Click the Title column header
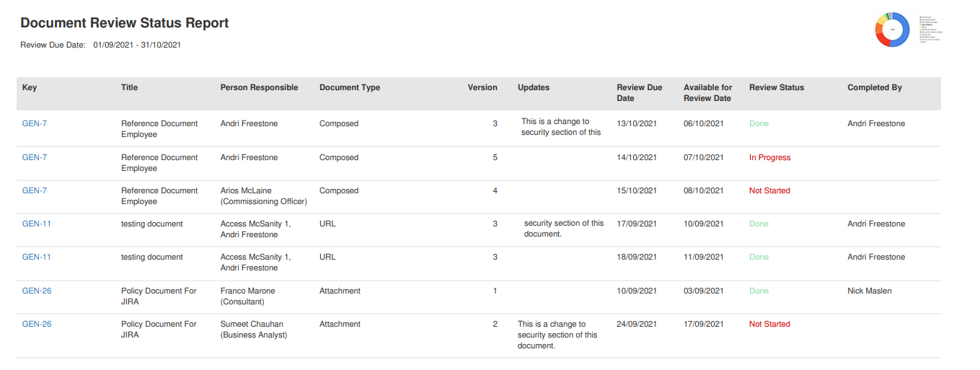 (129, 87)
